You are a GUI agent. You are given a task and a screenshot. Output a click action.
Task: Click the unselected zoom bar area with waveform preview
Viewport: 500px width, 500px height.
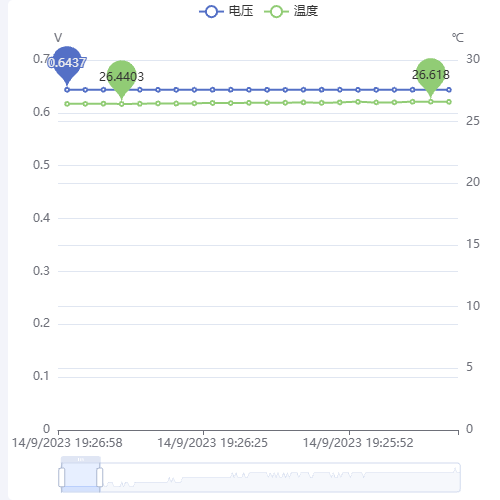coord(280,477)
